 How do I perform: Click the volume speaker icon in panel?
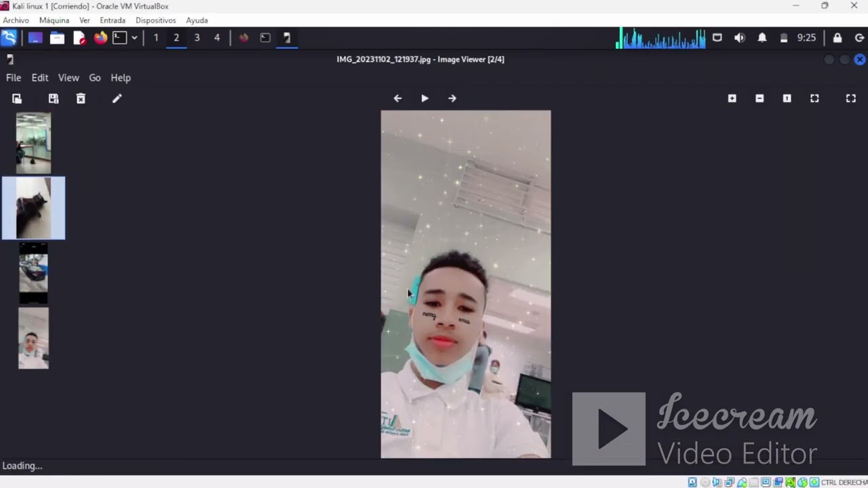[x=740, y=38]
